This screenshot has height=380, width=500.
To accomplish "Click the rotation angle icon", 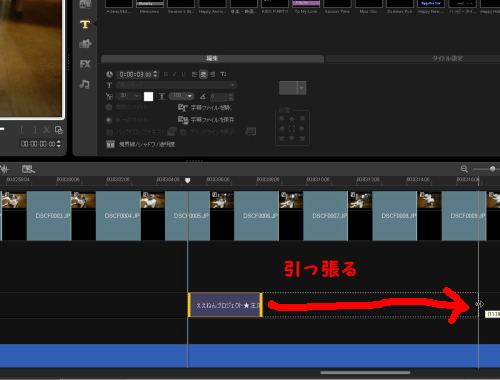I will 203,96.
